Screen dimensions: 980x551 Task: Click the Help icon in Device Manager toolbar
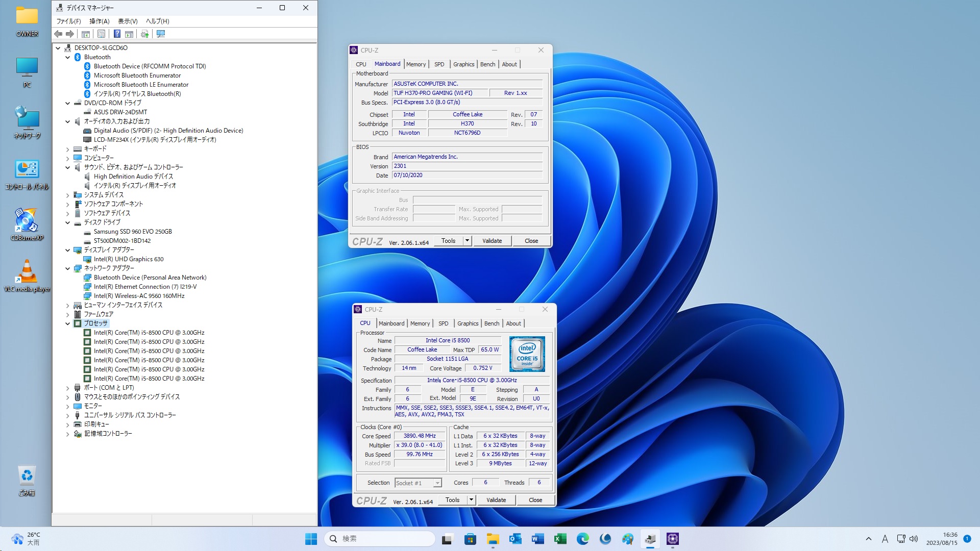point(117,34)
